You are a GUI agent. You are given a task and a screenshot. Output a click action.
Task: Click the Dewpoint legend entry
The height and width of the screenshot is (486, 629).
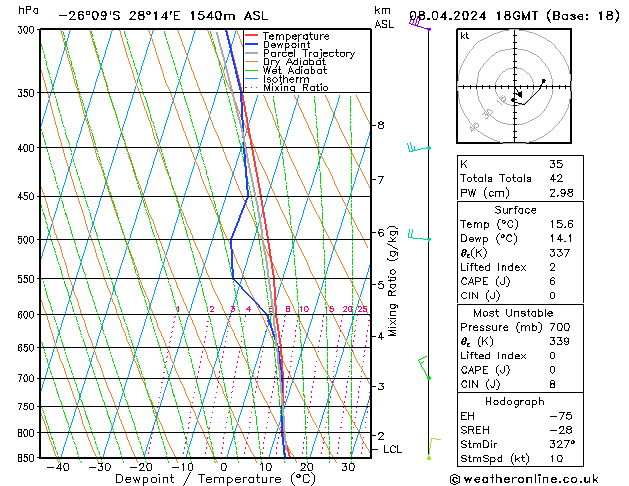point(278,45)
